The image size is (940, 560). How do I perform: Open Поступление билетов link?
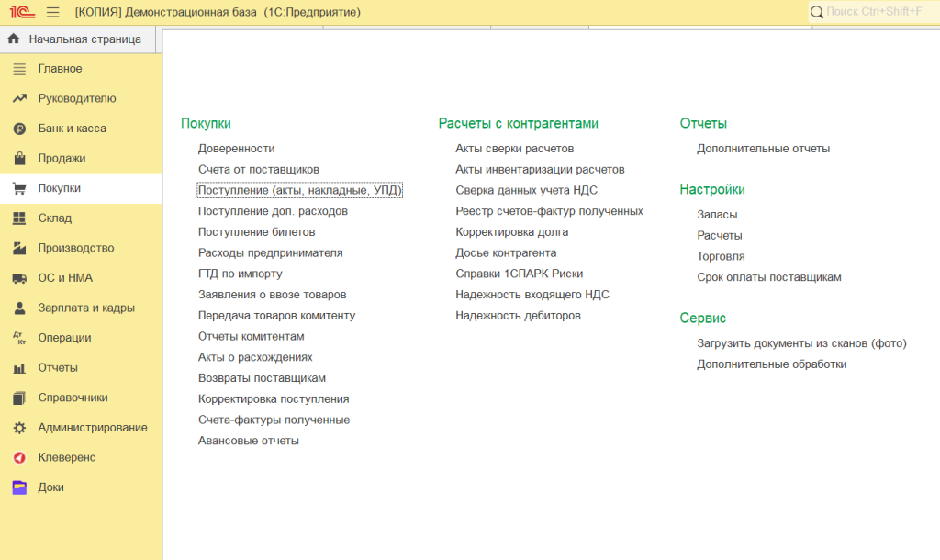point(257,232)
